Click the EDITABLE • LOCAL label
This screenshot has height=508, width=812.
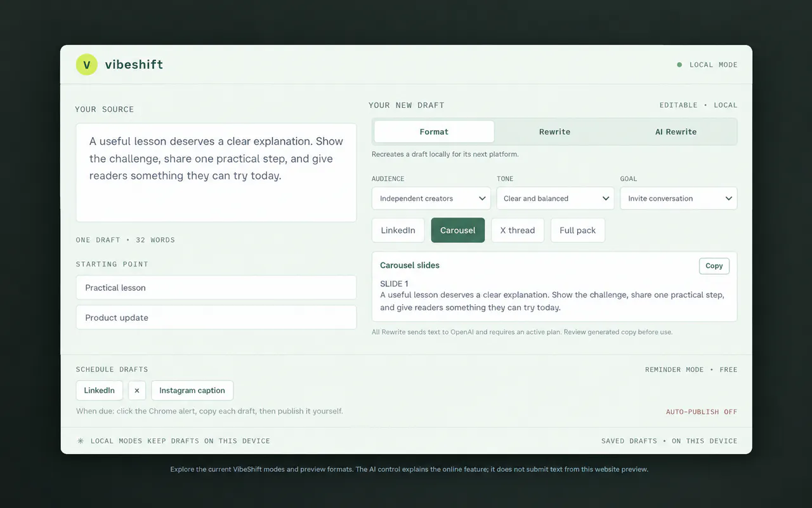coord(698,105)
